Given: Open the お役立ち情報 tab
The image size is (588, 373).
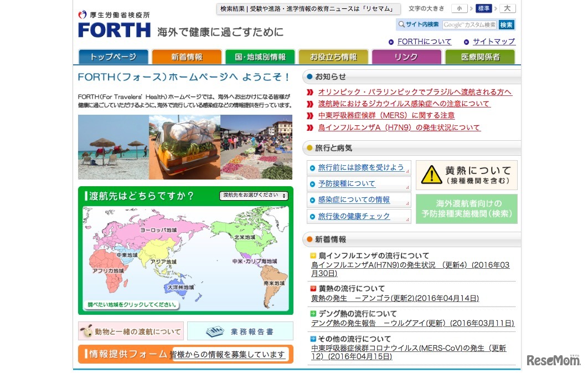Looking at the screenshot, I should 333,56.
